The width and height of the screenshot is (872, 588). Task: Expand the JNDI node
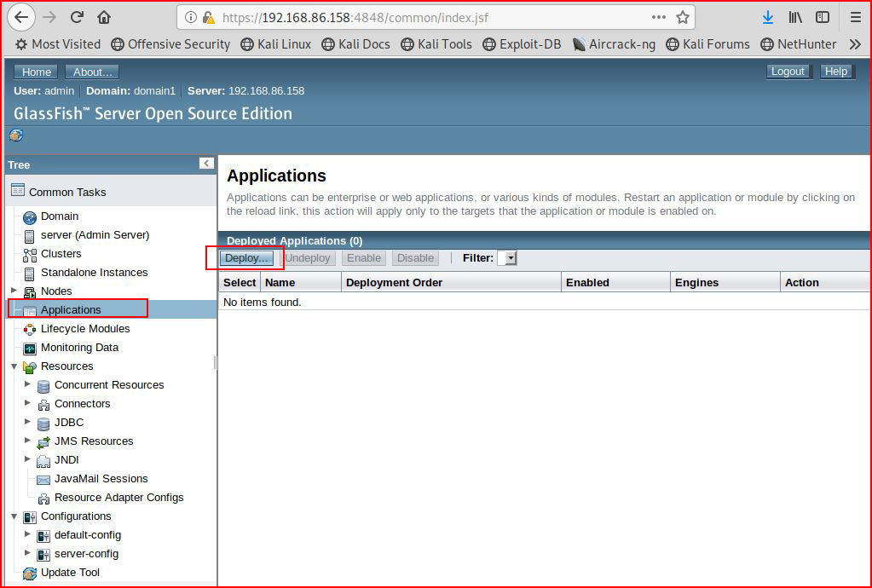tap(27, 459)
